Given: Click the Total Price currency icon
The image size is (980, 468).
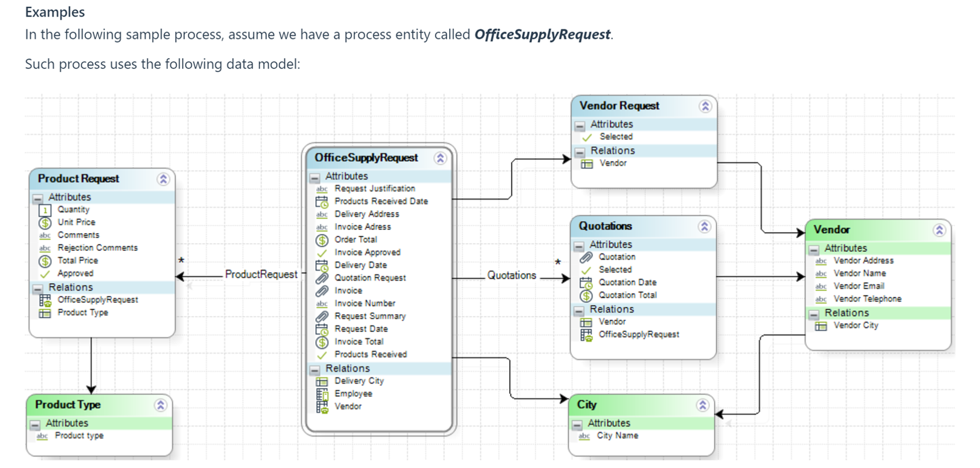Looking at the screenshot, I should pyautogui.click(x=45, y=261).
